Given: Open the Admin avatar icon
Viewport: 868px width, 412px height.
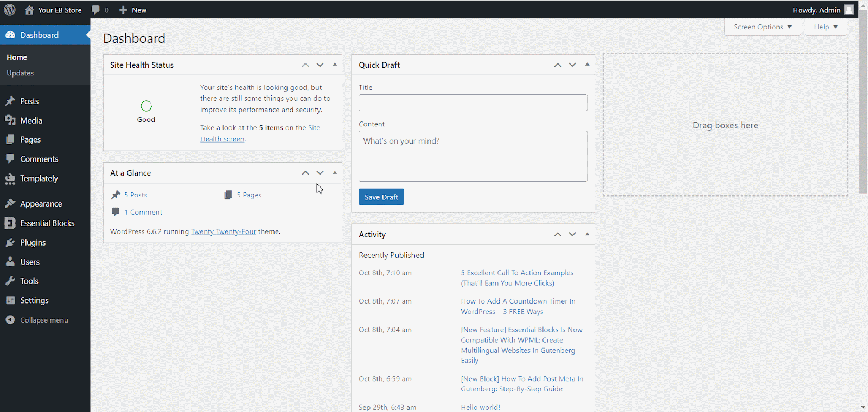Looking at the screenshot, I should (849, 10).
